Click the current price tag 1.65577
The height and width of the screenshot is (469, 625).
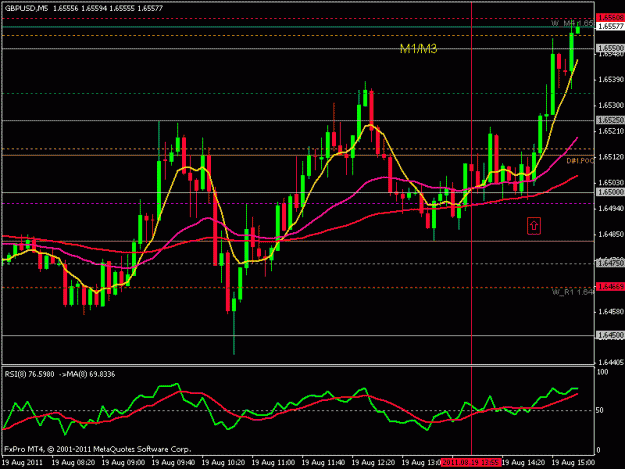[610, 26]
